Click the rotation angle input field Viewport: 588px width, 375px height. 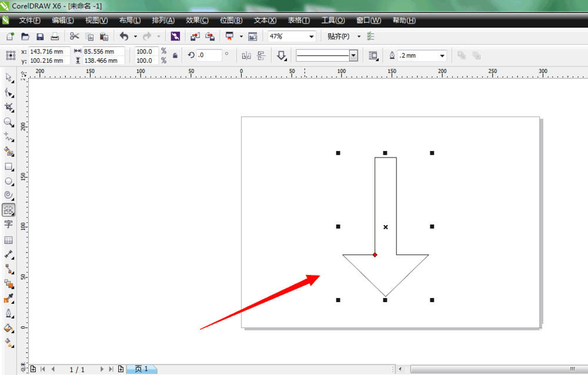pos(209,55)
